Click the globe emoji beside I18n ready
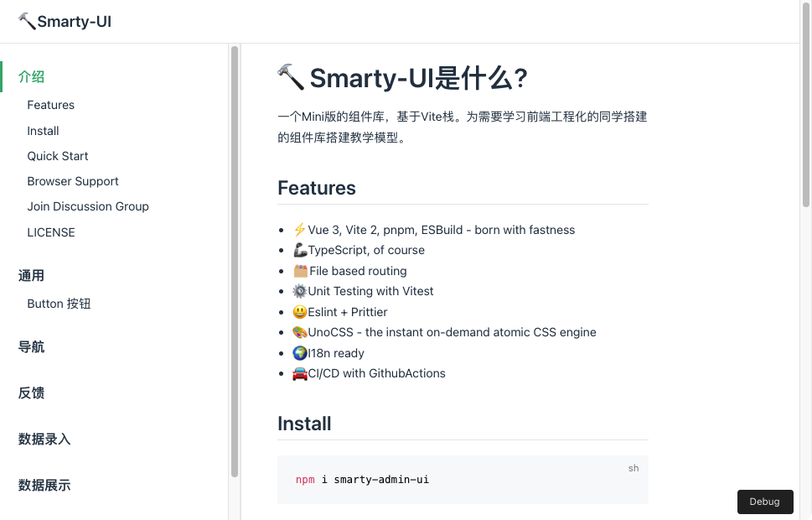The height and width of the screenshot is (520, 812). click(x=300, y=353)
